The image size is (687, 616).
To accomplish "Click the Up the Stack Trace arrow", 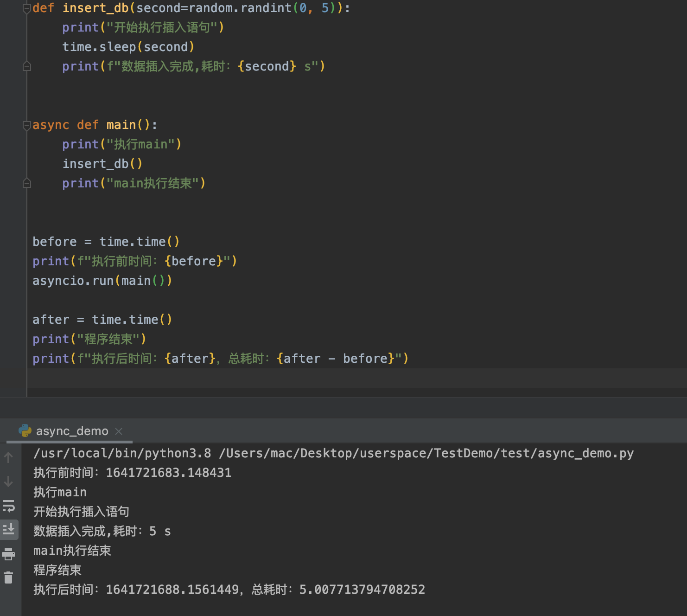I will (8, 458).
